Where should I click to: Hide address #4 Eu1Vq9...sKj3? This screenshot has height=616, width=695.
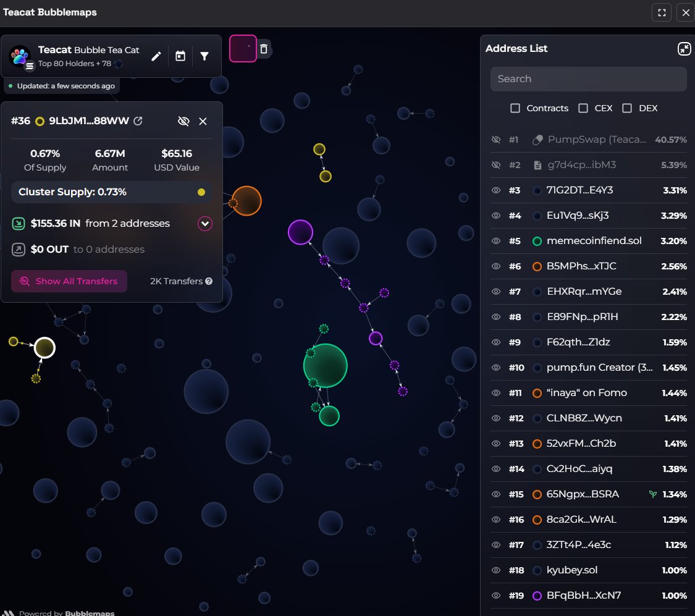click(496, 216)
